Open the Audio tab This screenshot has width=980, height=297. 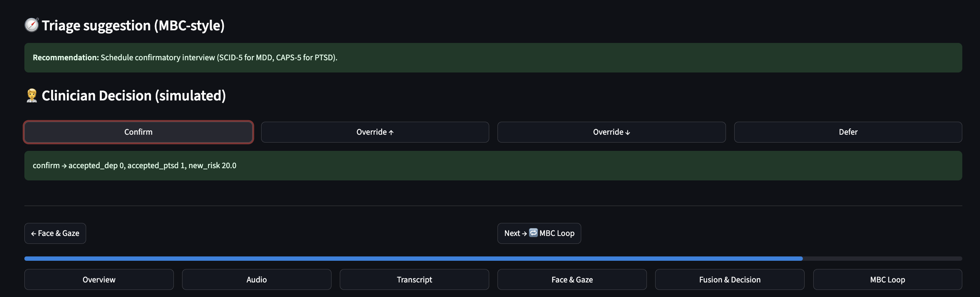tap(256, 280)
